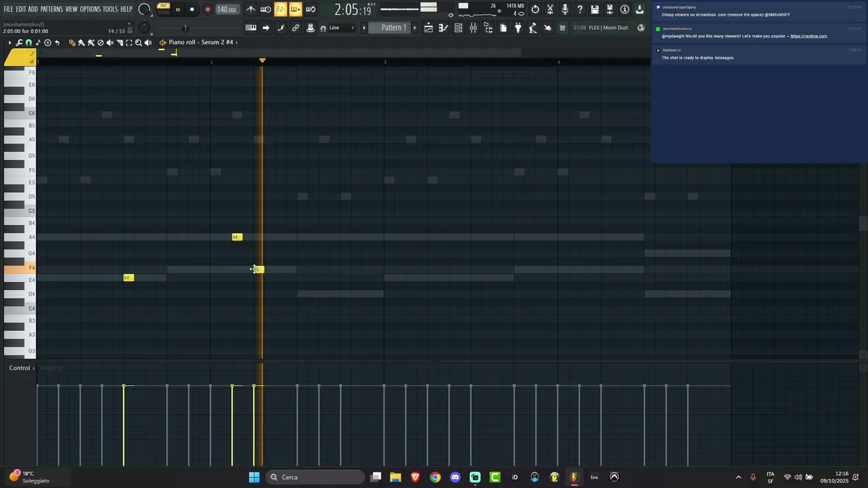Select the piano roll Select tool
868x488 pixels.
(129, 43)
